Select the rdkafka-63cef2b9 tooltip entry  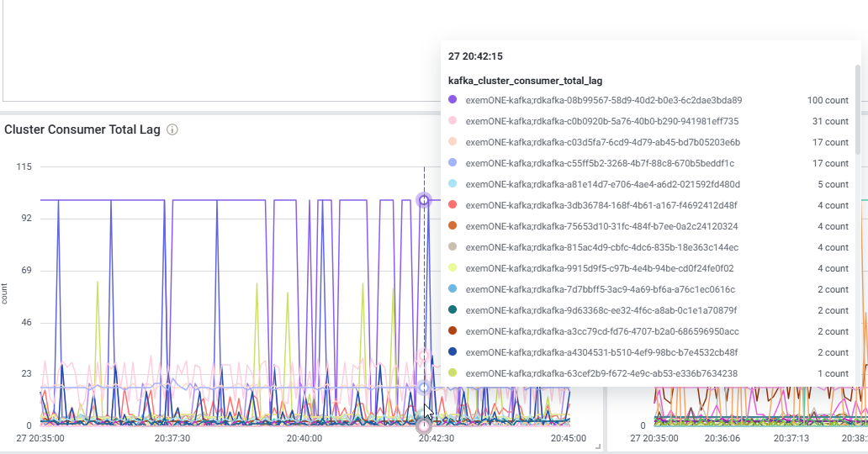(601, 373)
